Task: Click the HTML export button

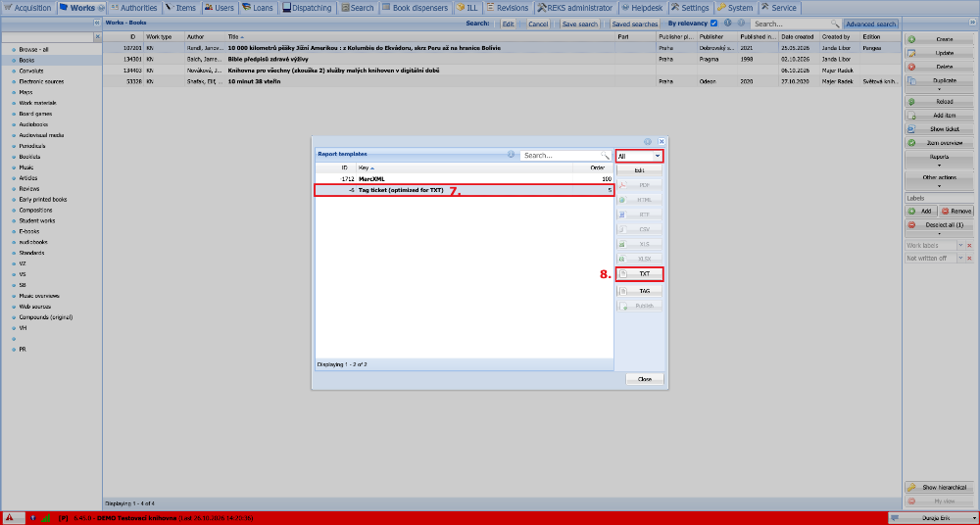Action: click(639, 200)
